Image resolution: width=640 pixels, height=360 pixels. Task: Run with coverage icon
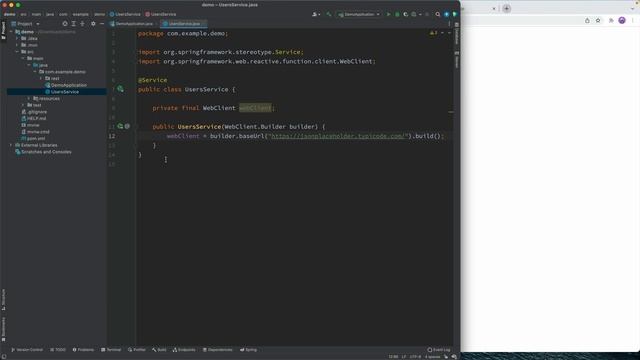click(x=405, y=14)
